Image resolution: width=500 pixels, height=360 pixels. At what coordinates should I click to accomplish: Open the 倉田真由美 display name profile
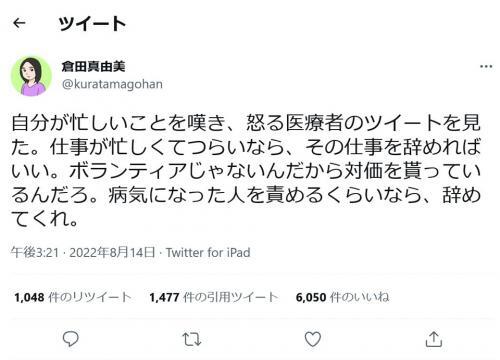pos(93,67)
